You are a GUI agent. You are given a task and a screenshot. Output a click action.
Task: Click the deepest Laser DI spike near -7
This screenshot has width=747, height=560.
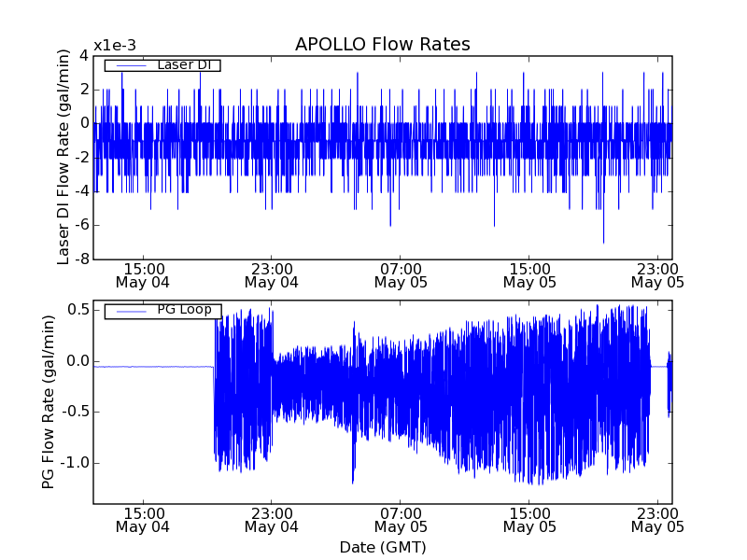pyautogui.click(x=603, y=240)
